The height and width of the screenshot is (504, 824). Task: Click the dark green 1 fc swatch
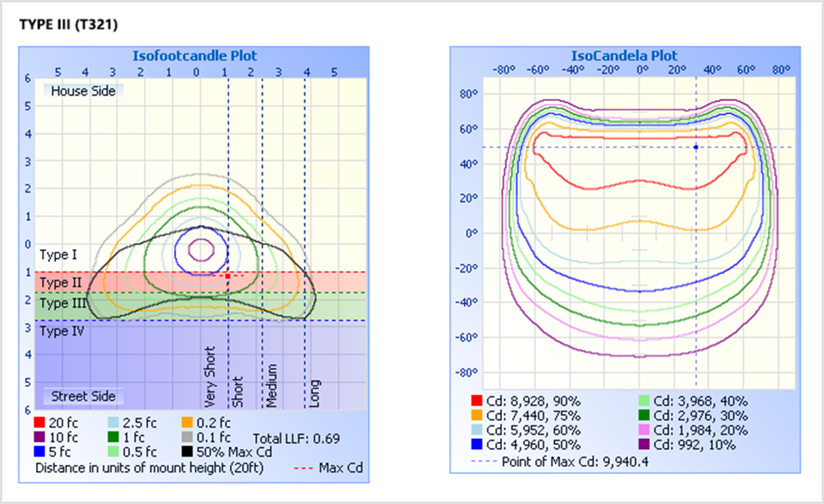pos(113,437)
